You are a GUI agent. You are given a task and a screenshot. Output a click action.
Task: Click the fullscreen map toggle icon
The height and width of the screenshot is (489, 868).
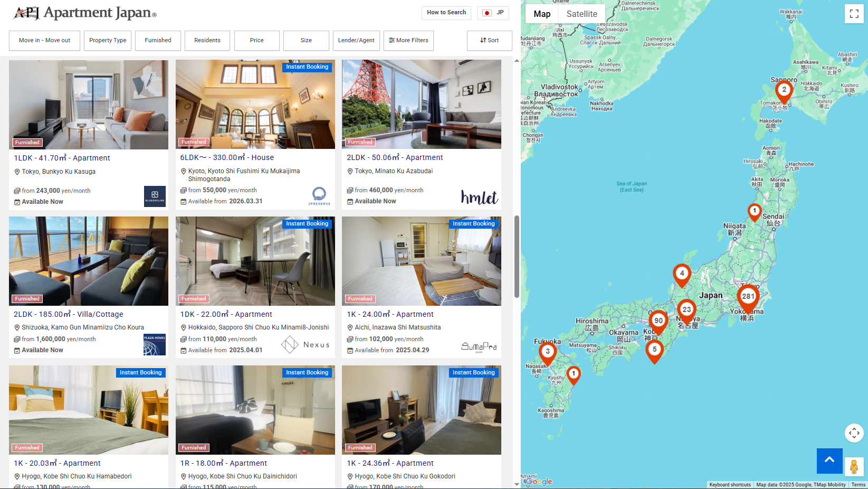(854, 14)
